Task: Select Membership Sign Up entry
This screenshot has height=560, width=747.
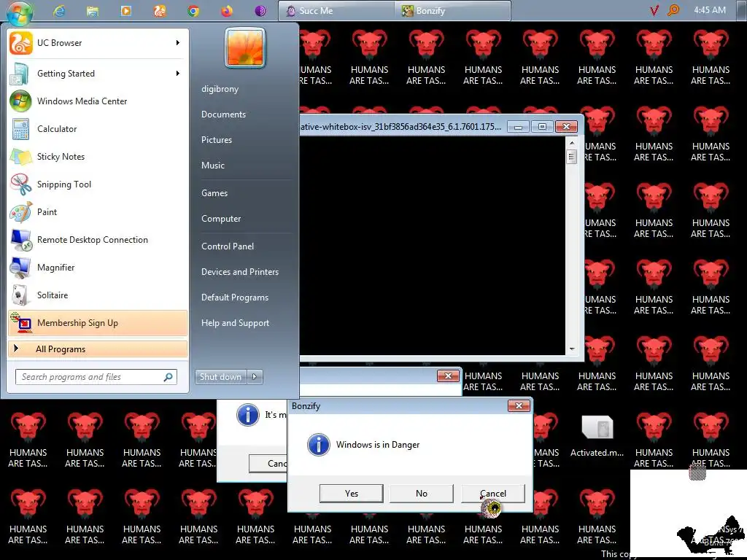Action: coord(98,323)
